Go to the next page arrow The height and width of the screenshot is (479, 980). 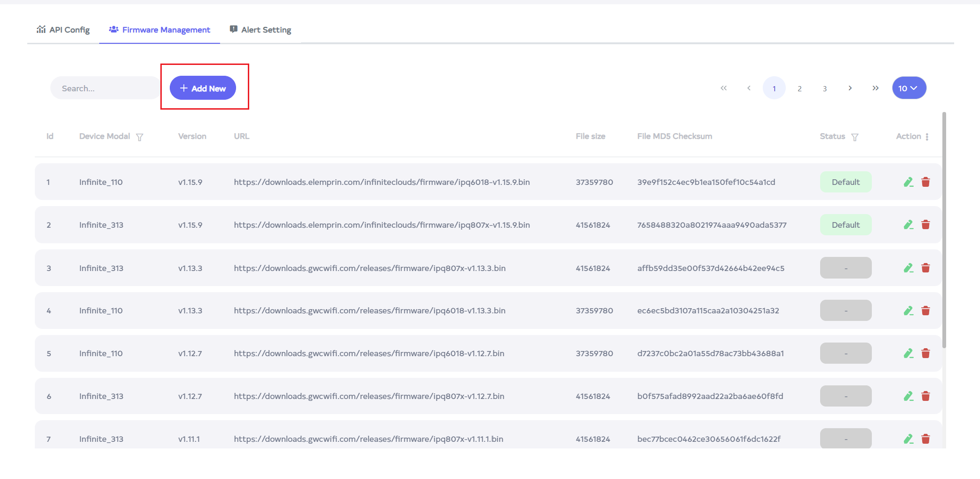pyautogui.click(x=850, y=88)
